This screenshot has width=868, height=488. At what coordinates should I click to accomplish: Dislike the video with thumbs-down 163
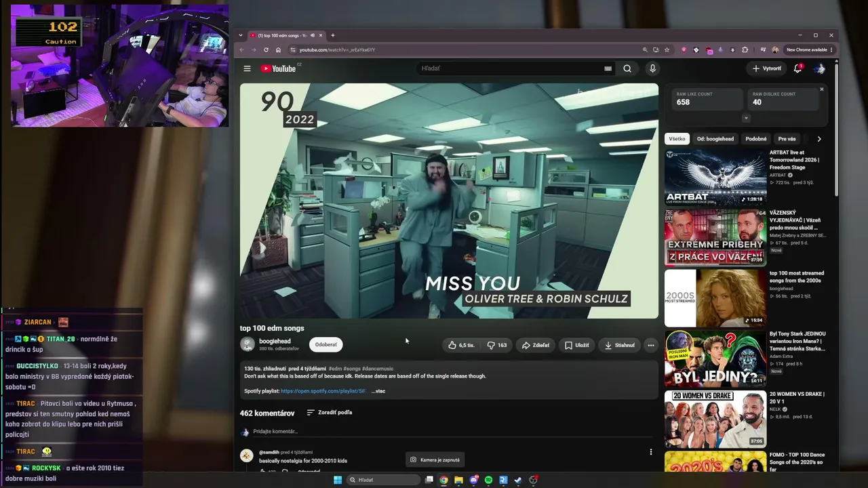pyautogui.click(x=497, y=345)
